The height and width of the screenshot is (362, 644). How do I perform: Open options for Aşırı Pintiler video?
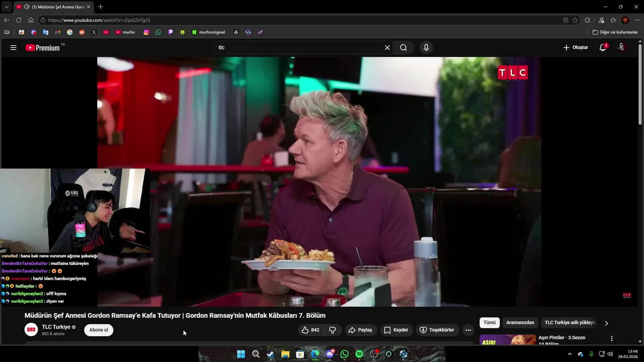point(612,339)
